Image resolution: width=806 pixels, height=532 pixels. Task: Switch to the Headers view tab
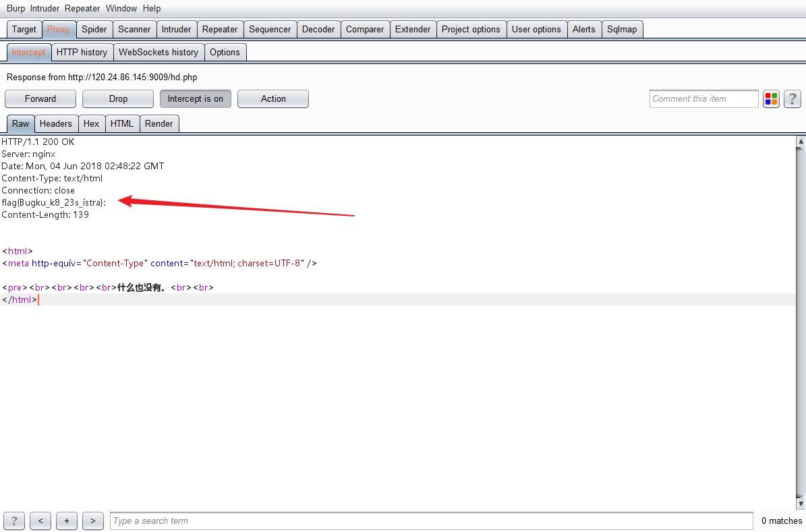[55, 123]
